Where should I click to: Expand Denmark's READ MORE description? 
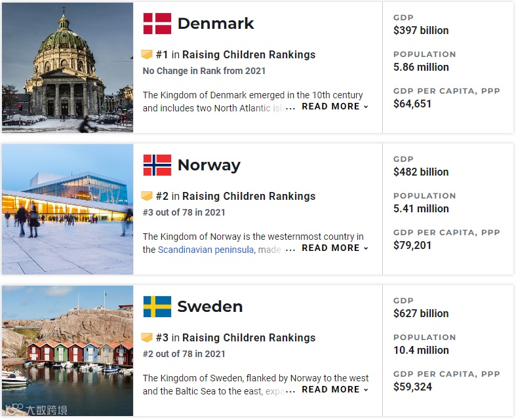pyautogui.click(x=334, y=106)
